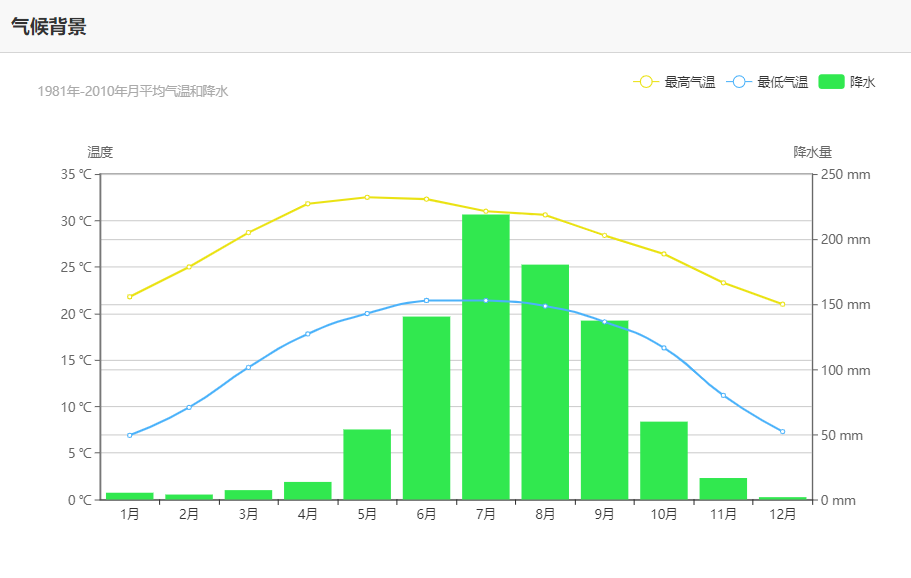Viewport: 911px width, 578px height.
Task: Click the August precipitation bar
Action: tap(545, 382)
